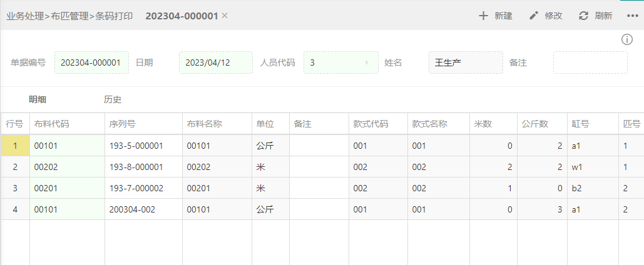The width and height of the screenshot is (644, 265).
Task: Click the empty 备注 input field
Action: 590,62
